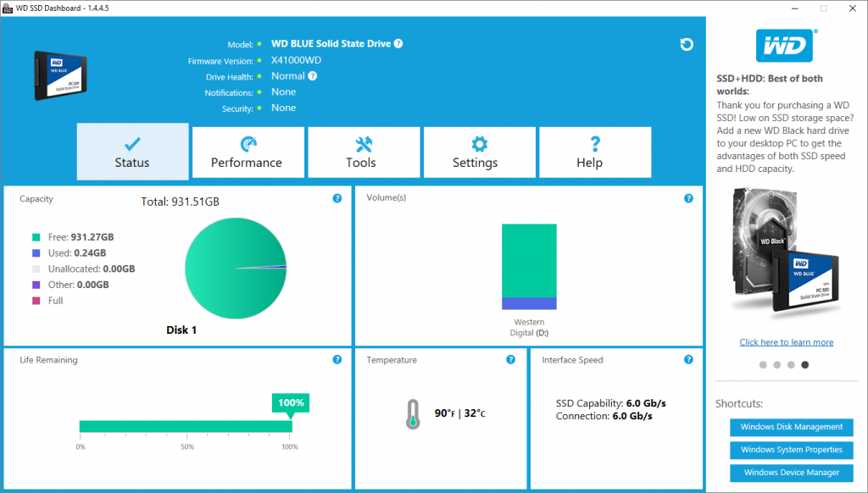Click the app icon in the title bar
The width and height of the screenshot is (868, 493).
[x=7, y=8]
